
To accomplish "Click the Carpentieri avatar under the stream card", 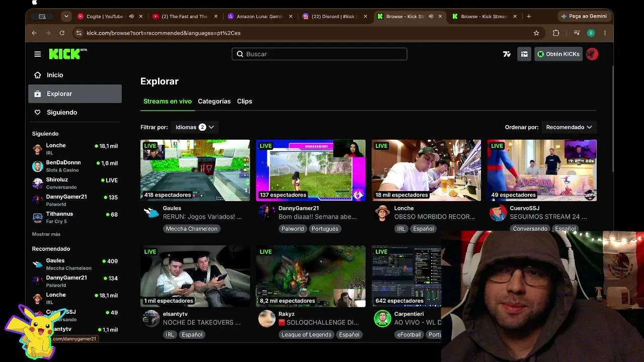I will point(382,319).
